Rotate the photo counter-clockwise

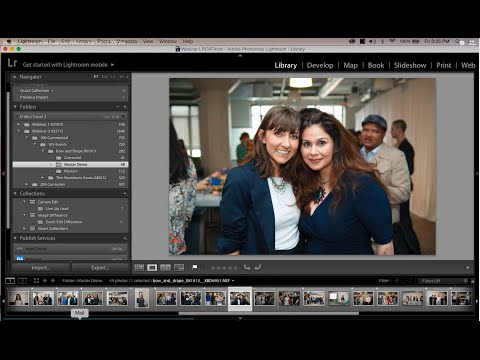247,267
